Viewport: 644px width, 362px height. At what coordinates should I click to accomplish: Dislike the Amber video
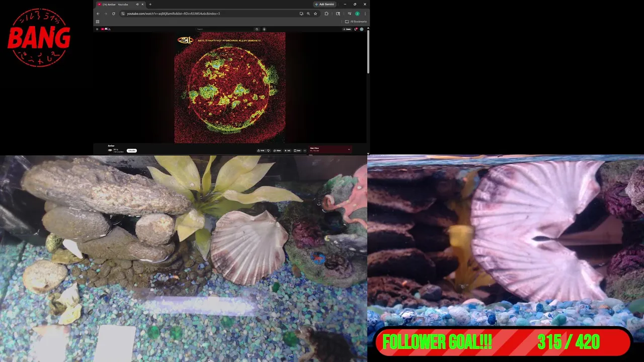(269, 150)
